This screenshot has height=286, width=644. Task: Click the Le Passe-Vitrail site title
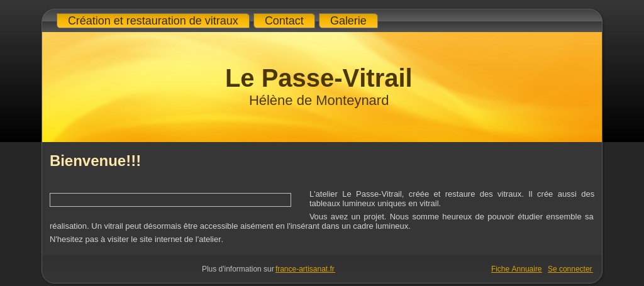pos(318,78)
